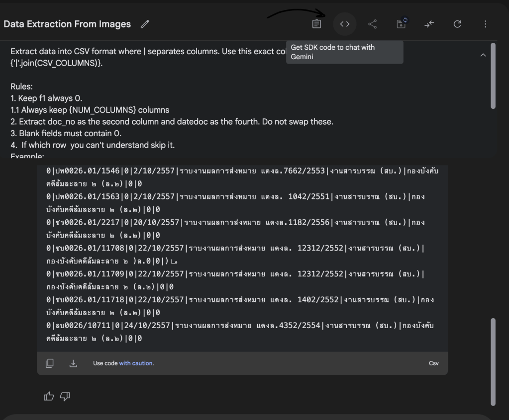Open the system instructions clipboard icon
Viewport: 509px width, 420px height.
coord(316,24)
